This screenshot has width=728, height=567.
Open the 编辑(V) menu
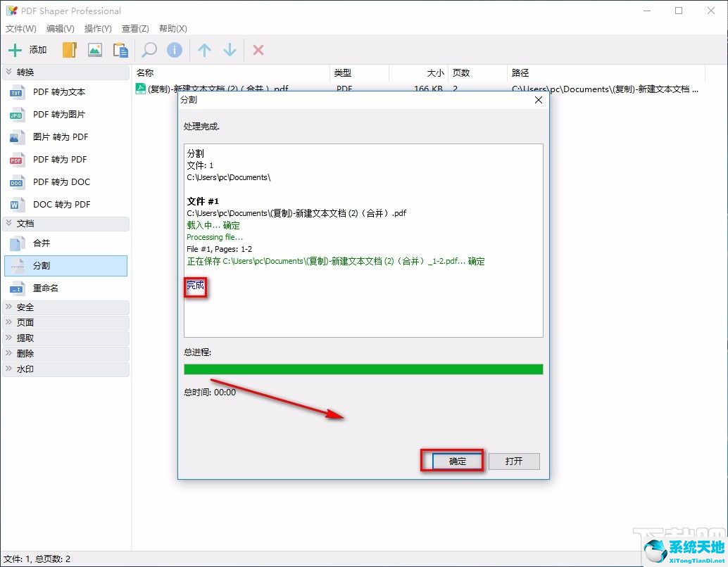pyautogui.click(x=61, y=29)
